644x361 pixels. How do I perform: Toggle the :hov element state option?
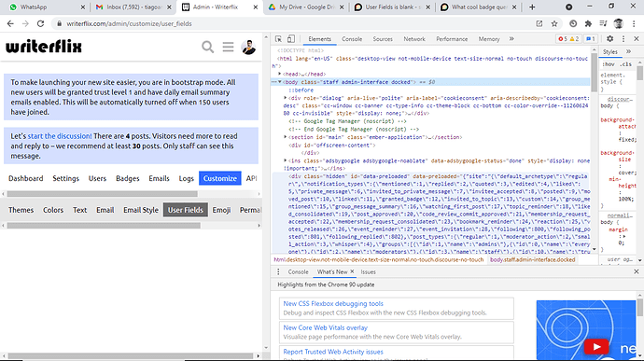[609, 64]
